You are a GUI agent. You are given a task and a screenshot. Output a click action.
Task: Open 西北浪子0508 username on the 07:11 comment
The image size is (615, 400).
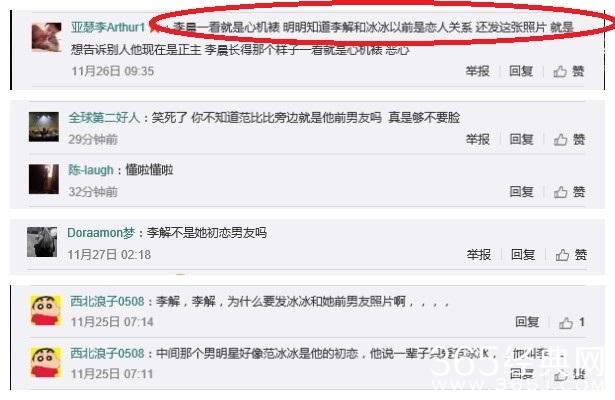107,353
